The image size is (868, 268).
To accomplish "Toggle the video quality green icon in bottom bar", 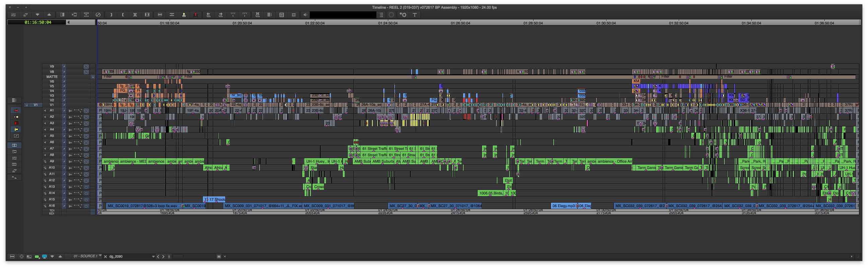I will click(x=37, y=257).
